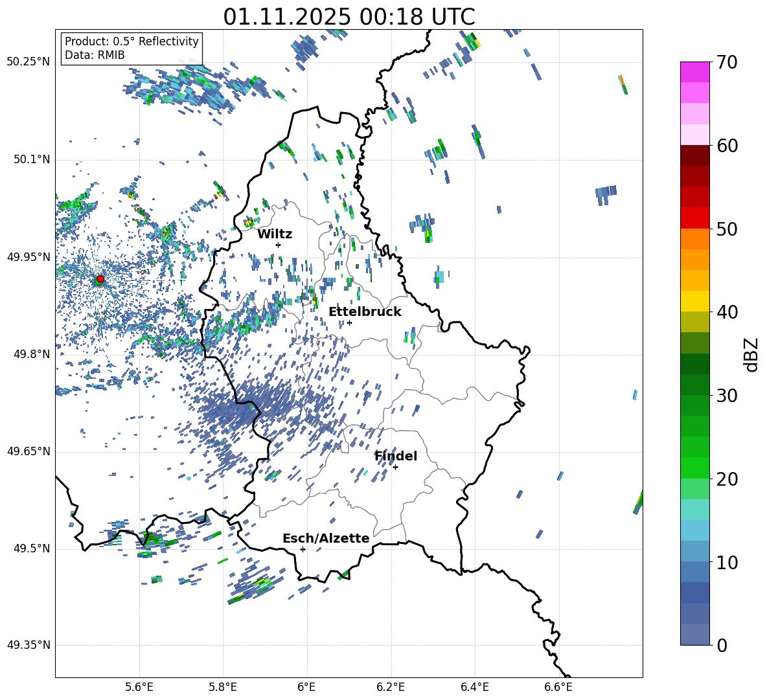Click the plot title timestamp
The height and width of the screenshot is (700, 767).
click(349, 16)
